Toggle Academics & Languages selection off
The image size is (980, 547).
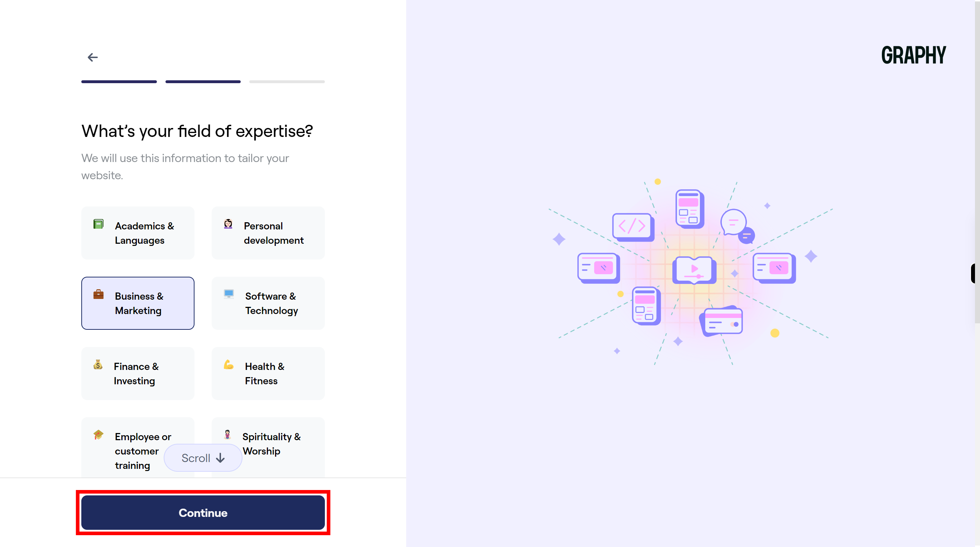pyautogui.click(x=137, y=232)
